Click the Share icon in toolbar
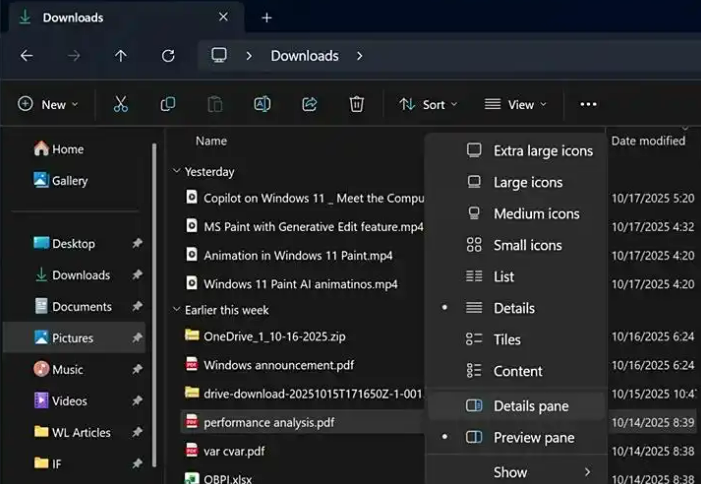 [309, 104]
